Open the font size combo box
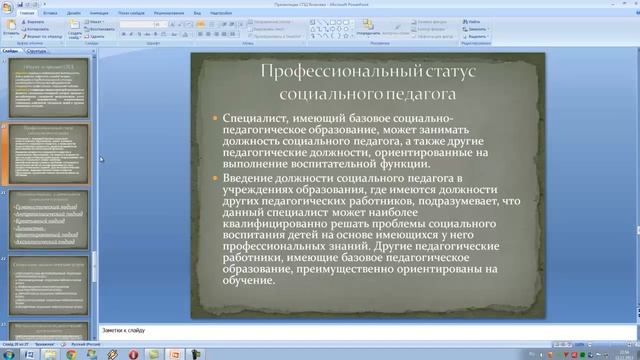This screenshot has height=360, width=640. (160, 24)
